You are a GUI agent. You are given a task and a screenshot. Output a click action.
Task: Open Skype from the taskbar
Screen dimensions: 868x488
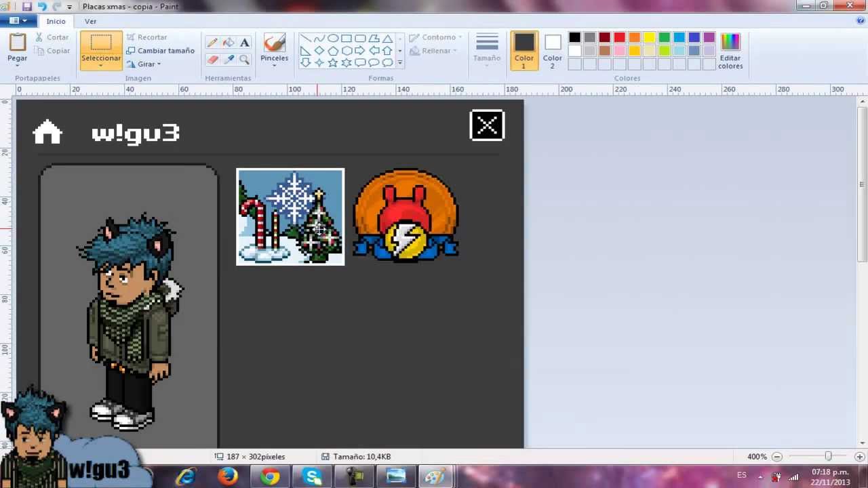tap(313, 476)
